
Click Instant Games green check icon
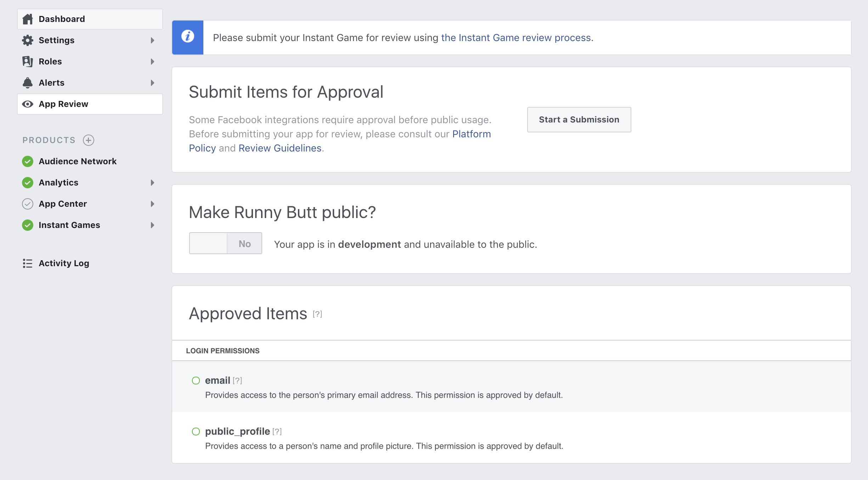coord(28,225)
